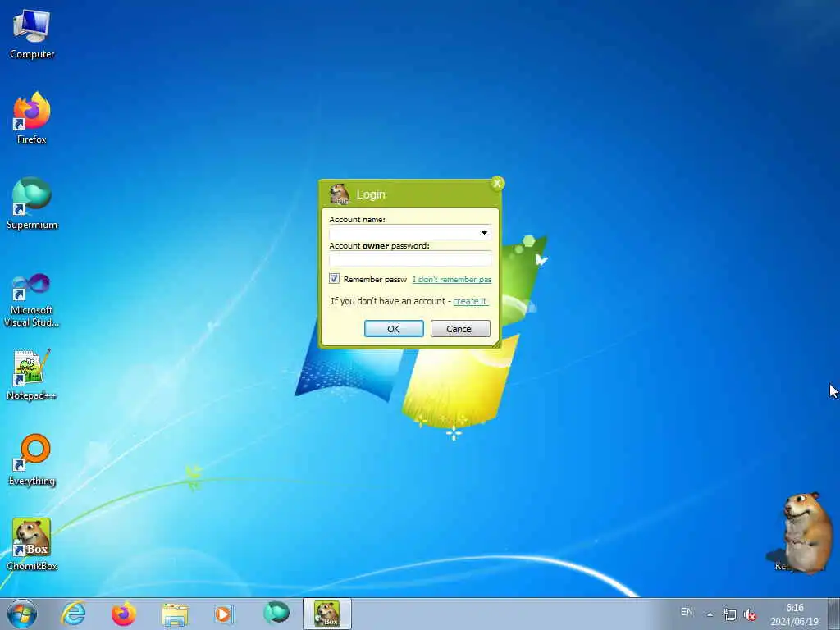Toggle the Remember password checkbox

click(335, 279)
